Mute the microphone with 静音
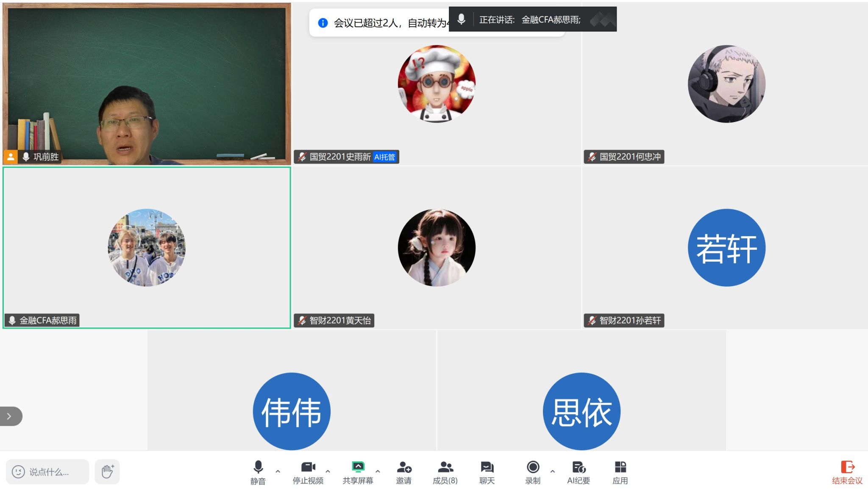868x494 pixels. pos(258,468)
